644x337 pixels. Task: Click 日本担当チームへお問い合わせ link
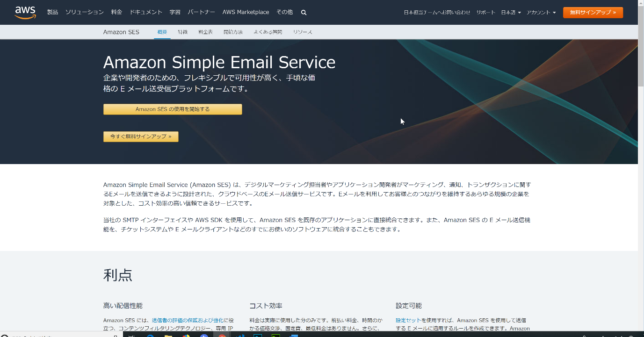pos(437,13)
